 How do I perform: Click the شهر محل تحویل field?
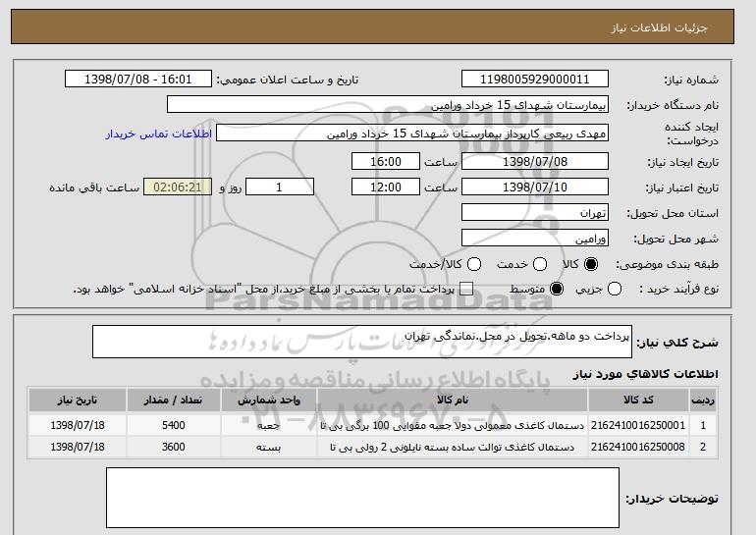[x=535, y=239]
